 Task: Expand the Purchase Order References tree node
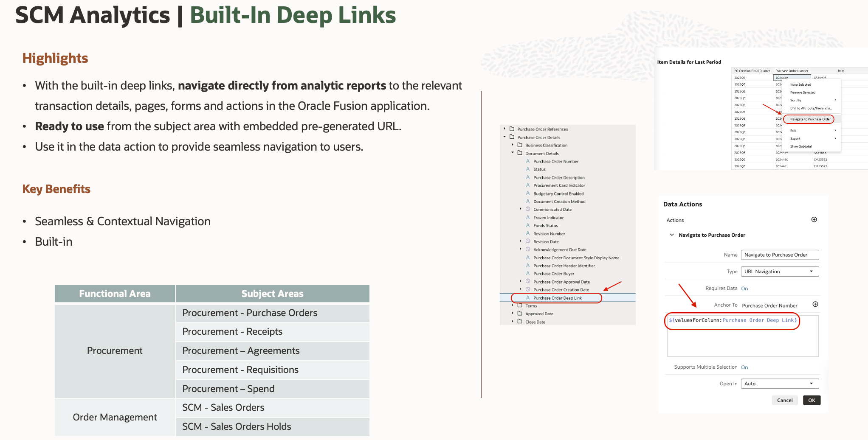coord(504,129)
